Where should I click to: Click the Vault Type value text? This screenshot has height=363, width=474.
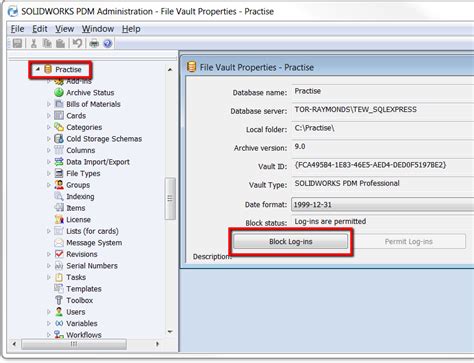tap(347, 183)
